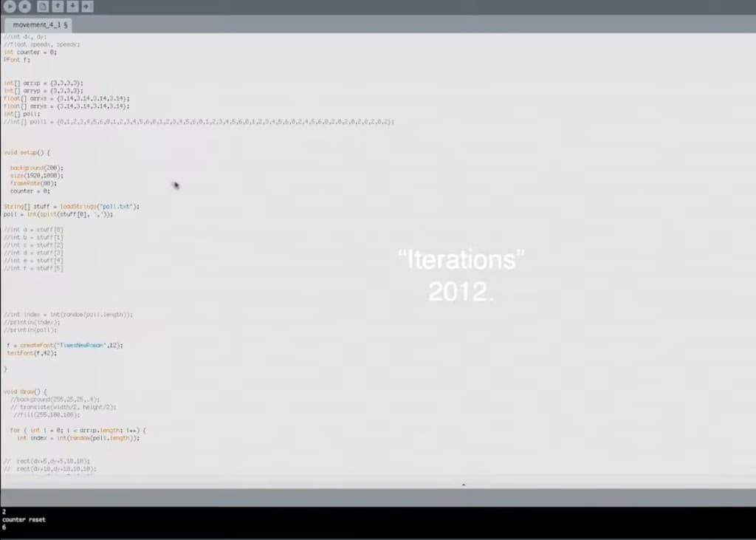Create a new sketch from the toolbar
This screenshot has width=756, height=540.
click(x=43, y=6)
